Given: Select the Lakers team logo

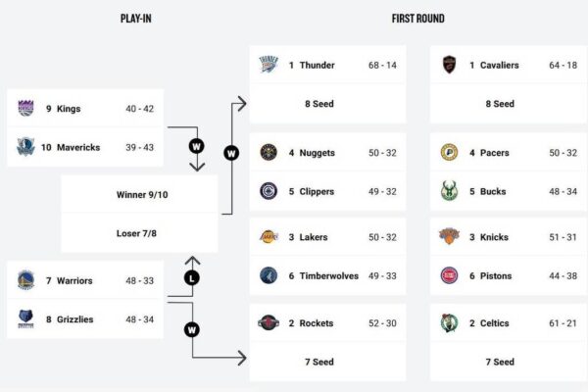Looking at the screenshot, I should pyautogui.click(x=269, y=237).
